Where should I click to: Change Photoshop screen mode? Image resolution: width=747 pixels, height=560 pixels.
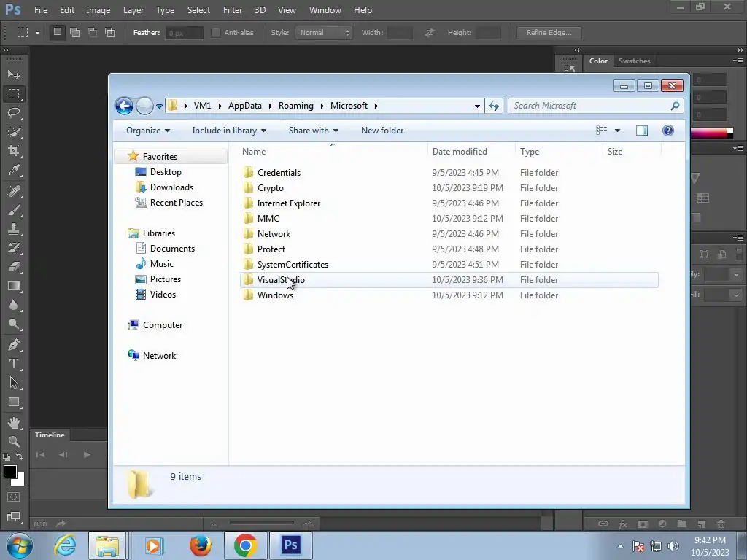[x=14, y=517]
